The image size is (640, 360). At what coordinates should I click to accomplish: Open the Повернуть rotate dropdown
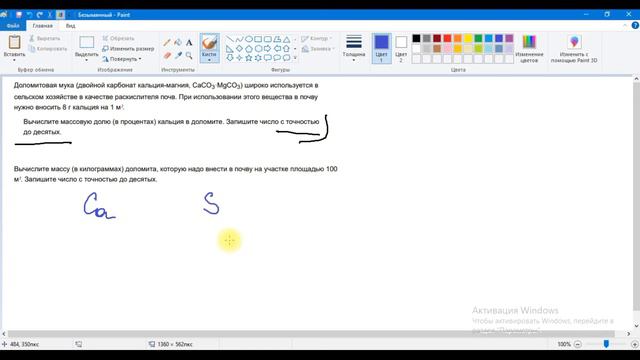coord(122,59)
